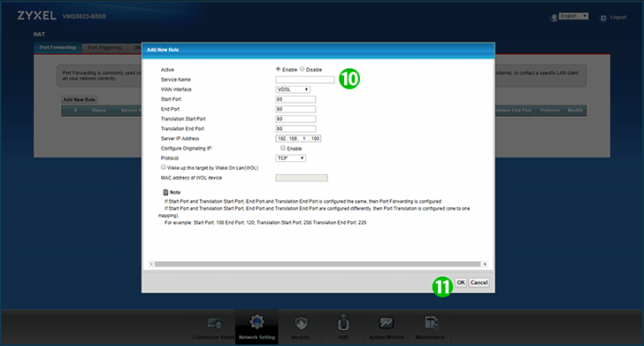The image size is (644, 346).
Task: Select the Enable radio for Active
Action: coord(278,69)
